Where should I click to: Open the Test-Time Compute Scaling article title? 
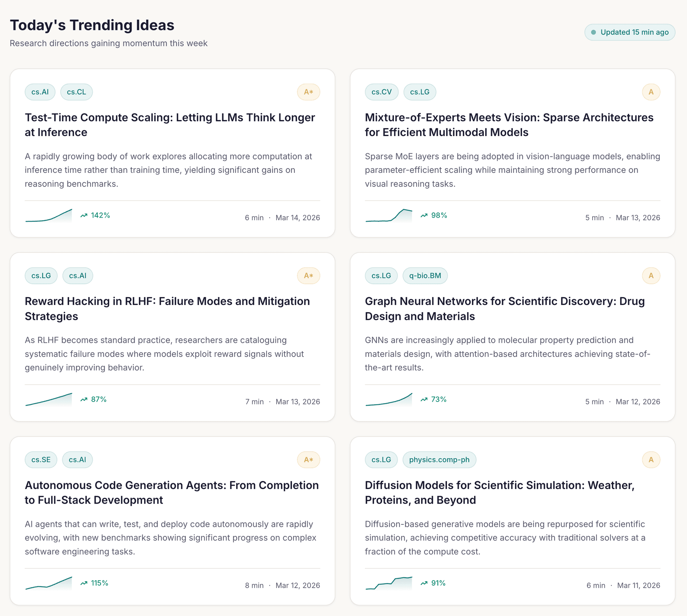tap(170, 125)
